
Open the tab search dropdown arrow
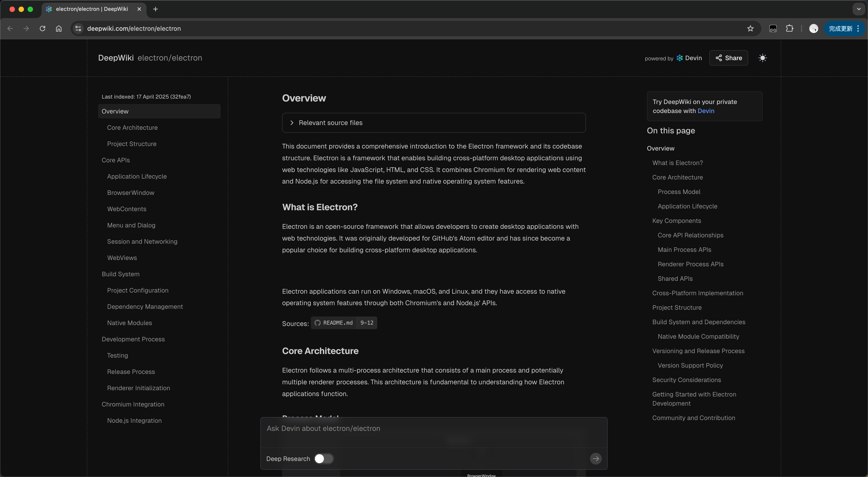tap(859, 9)
